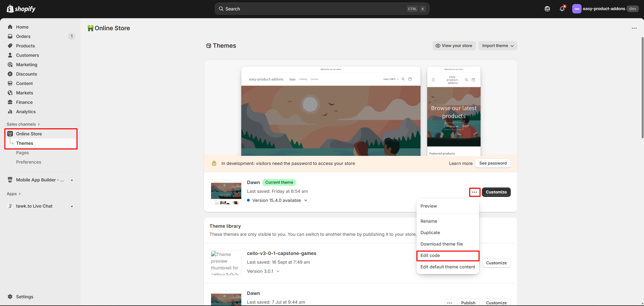644x306 pixels.
Task: Click the Shopify logo in the top bar
Action: pos(21,9)
